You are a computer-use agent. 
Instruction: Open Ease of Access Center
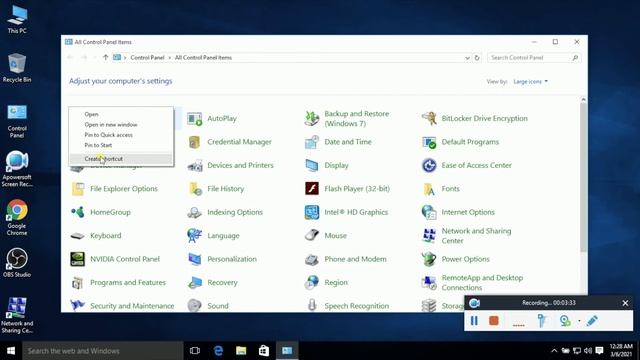(x=467, y=165)
